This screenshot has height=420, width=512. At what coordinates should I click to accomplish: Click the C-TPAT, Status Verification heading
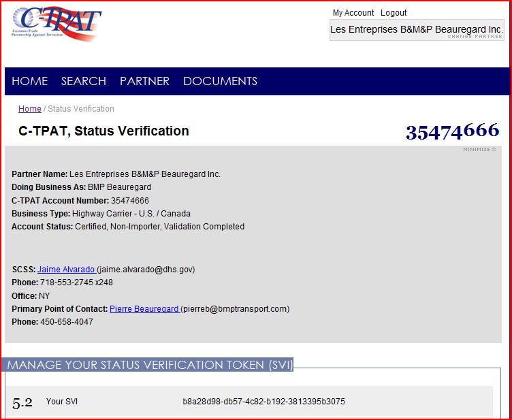coord(103,131)
